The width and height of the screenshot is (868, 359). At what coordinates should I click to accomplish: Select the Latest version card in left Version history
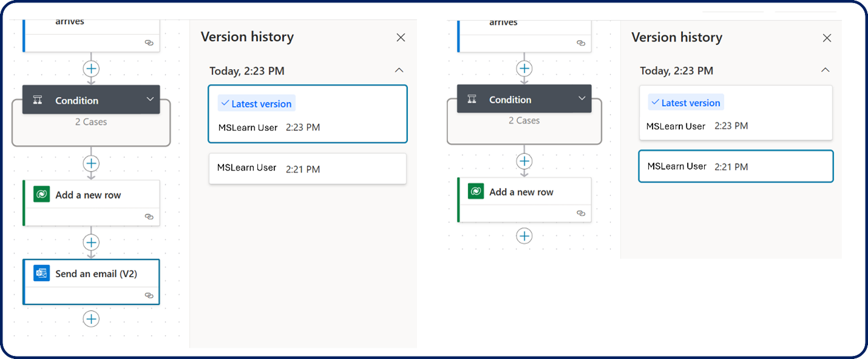[307, 114]
